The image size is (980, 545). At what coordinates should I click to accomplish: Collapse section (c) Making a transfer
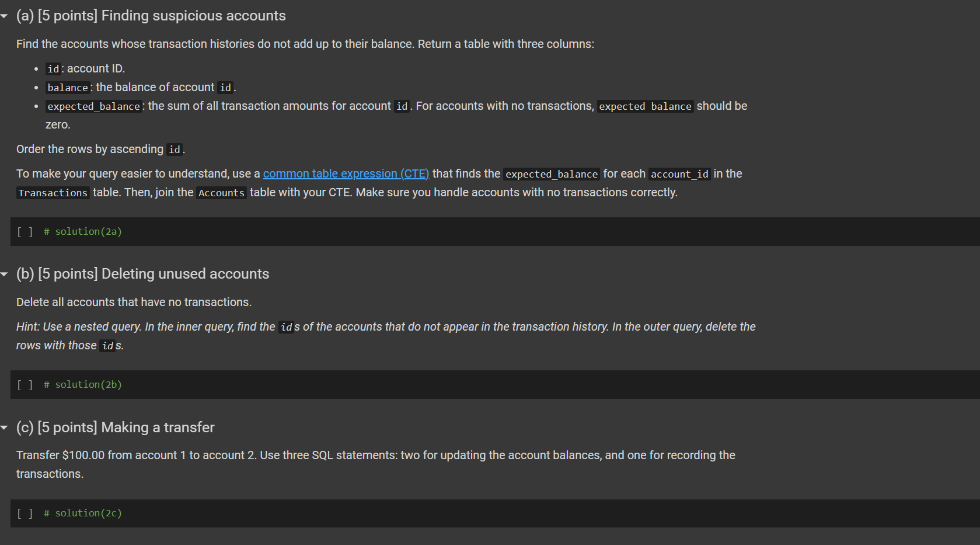[x=5, y=428]
